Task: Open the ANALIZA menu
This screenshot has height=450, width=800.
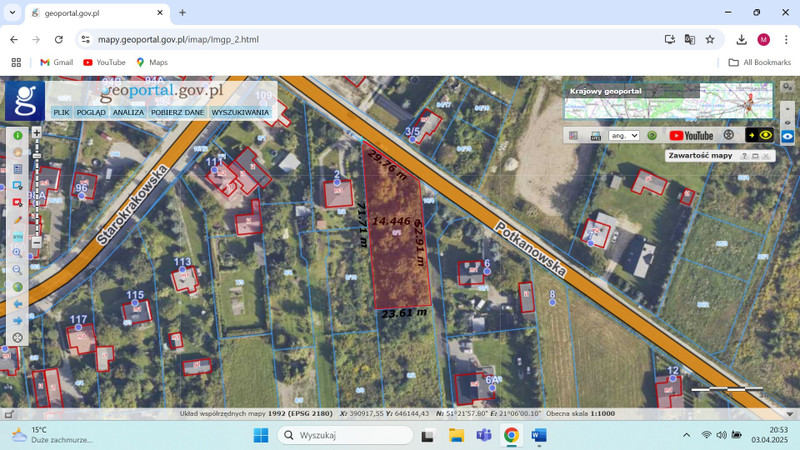Action: pyautogui.click(x=128, y=113)
